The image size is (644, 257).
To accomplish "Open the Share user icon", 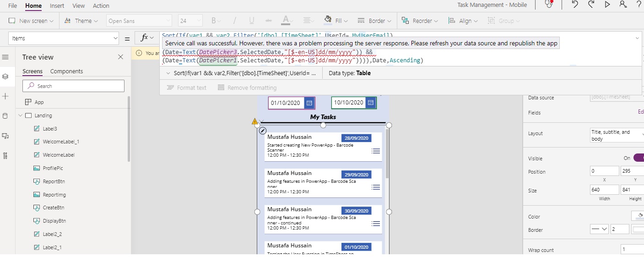I will pyautogui.click(x=623, y=5).
